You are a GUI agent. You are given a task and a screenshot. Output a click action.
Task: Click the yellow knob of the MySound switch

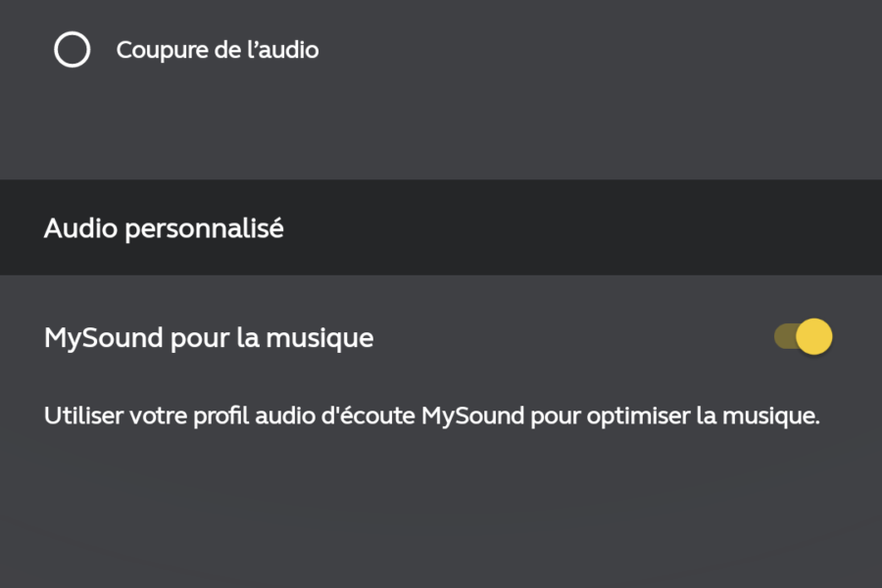814,336
